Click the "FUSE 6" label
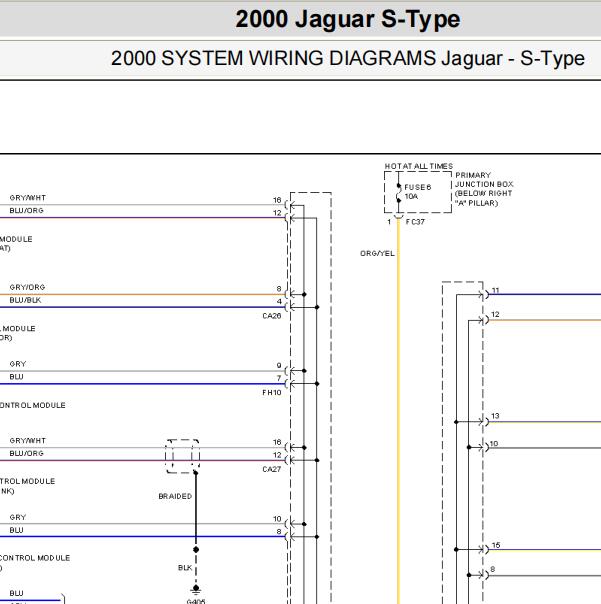 coord(417,187)
